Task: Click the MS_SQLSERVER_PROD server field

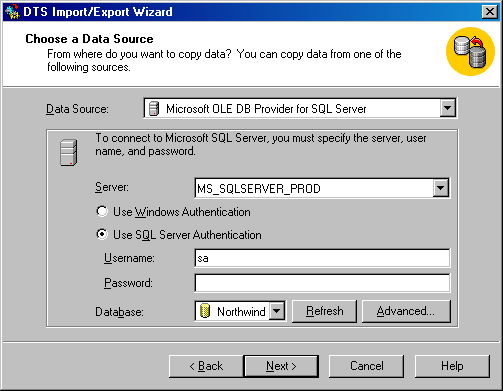Action: (x=322, y=188)
